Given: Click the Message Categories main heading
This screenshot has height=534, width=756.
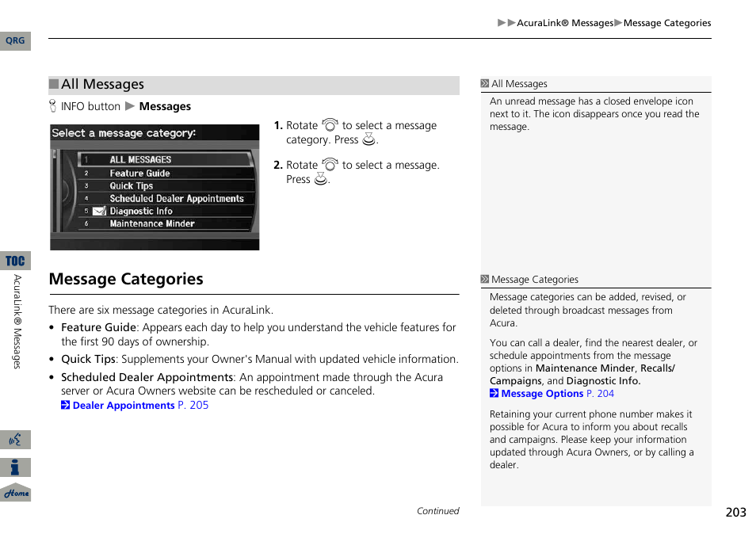Looking at the screenshot, I should (x=126, y=279).
